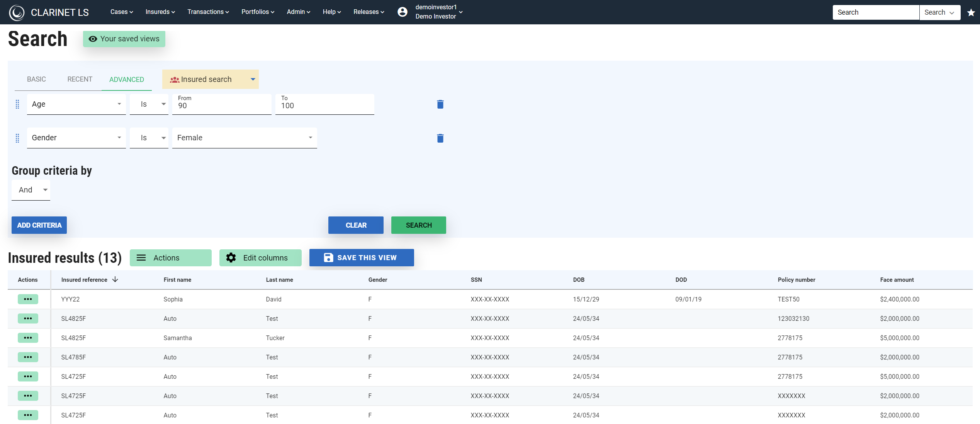Open the Transactions menu
Screen dimensions: 980x424
click(208, 12)
